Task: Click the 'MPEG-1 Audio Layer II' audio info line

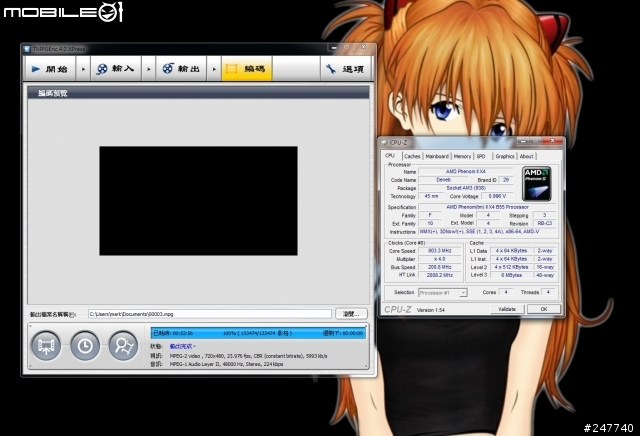Action: [x=227, y=364]
